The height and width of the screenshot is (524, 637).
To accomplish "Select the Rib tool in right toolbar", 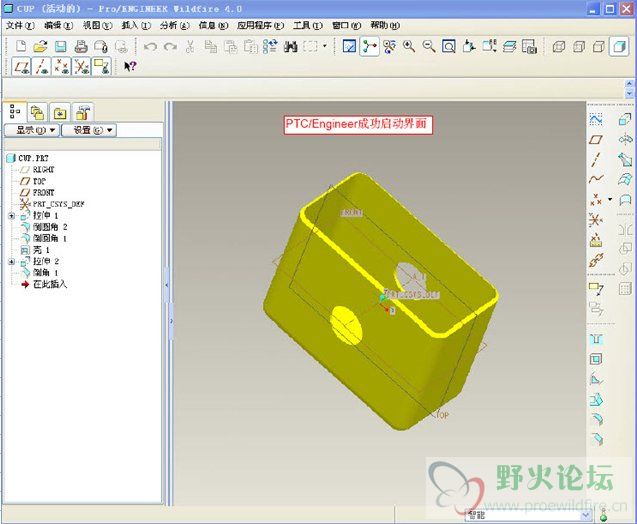I will point(596,379).
